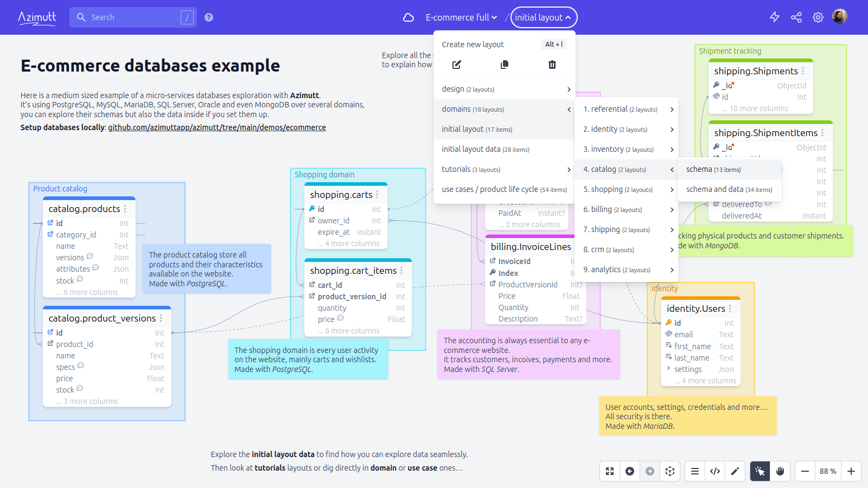The height and width of the screenshot is (488, 868).
Task: Open the catalog schema layout
Action: pos(730,169)
